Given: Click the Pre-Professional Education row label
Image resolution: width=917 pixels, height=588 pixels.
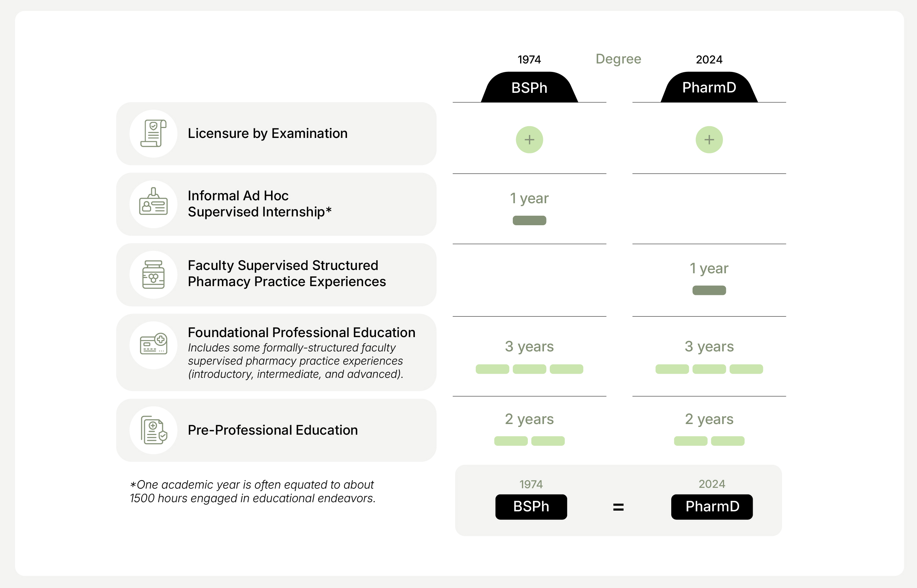Looking at the screenshot, I should pyautogui.click(x=273, y=430).
